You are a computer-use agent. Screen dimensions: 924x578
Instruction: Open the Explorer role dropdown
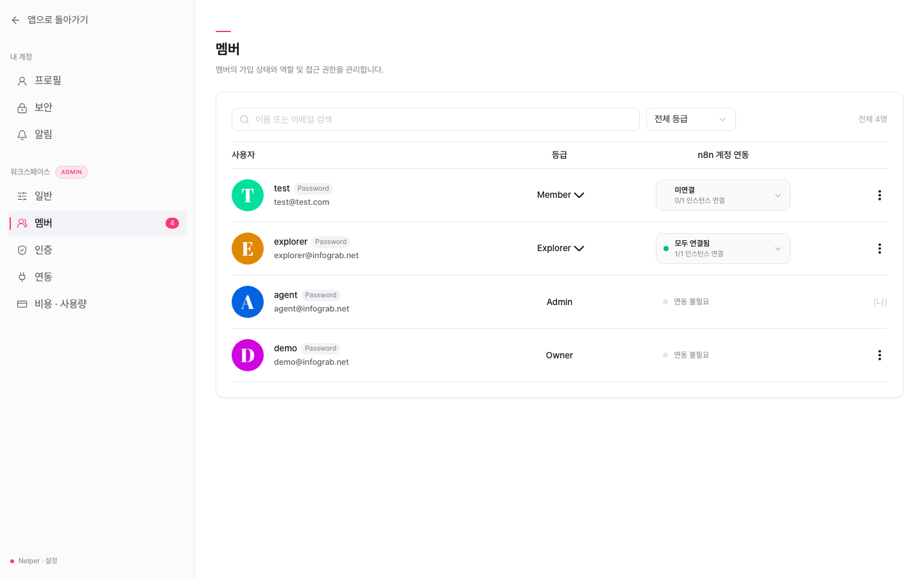point(560,249)
